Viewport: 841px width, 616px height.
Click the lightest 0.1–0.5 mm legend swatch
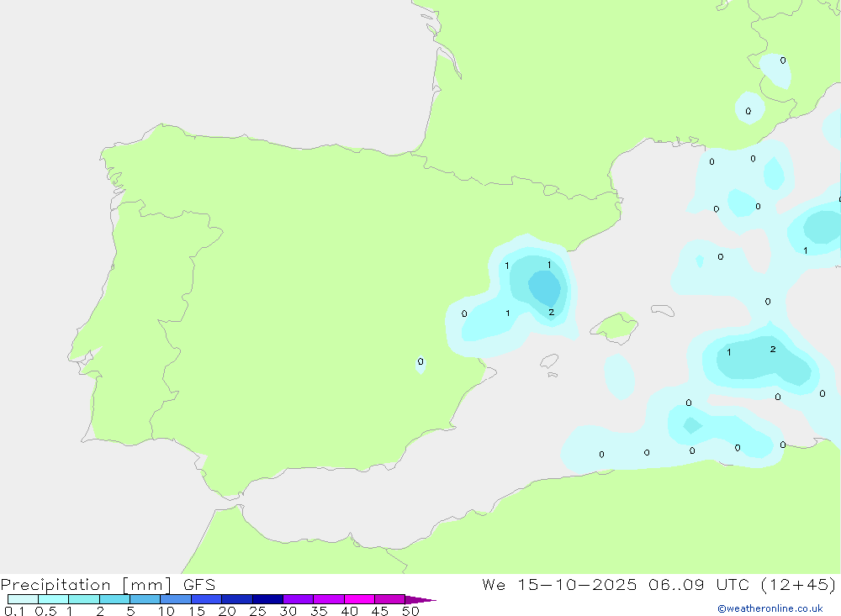23,599
